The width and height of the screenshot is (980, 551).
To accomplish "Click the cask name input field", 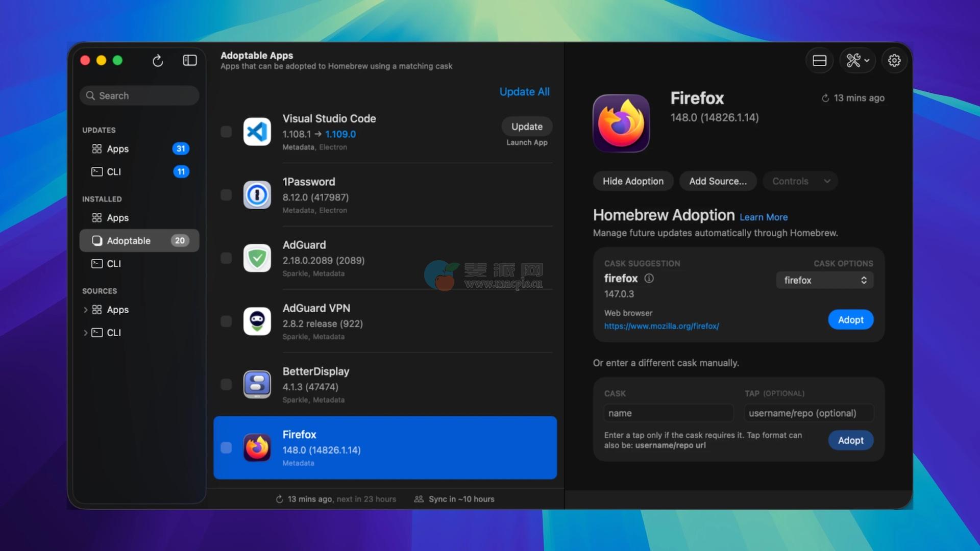I will click(x=668, y=413).
